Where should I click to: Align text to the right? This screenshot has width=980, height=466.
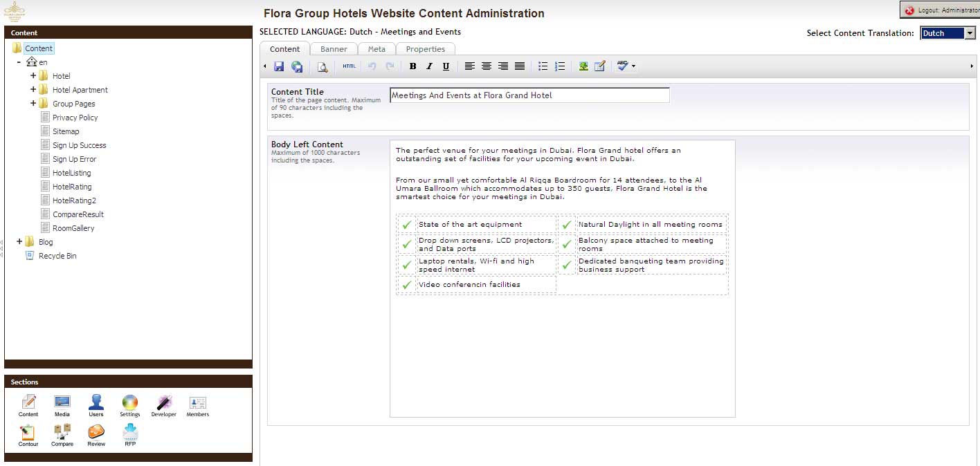[x=503, y=66]
